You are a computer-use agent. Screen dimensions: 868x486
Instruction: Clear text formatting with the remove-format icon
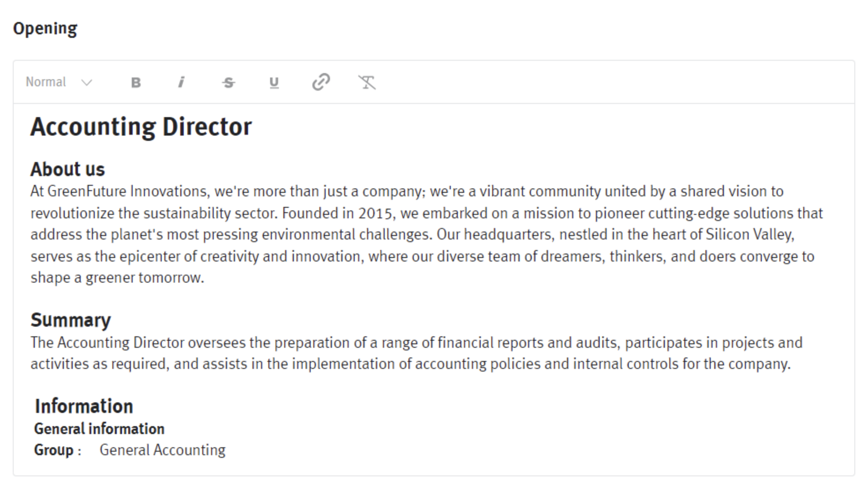pos(367,82)
